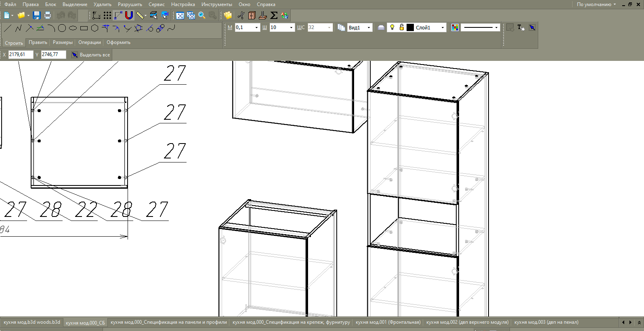Image resolution: width=644 pixels, height=331 pixels.
Task: Click the Y coordinate input field
Action: [53, 54]
